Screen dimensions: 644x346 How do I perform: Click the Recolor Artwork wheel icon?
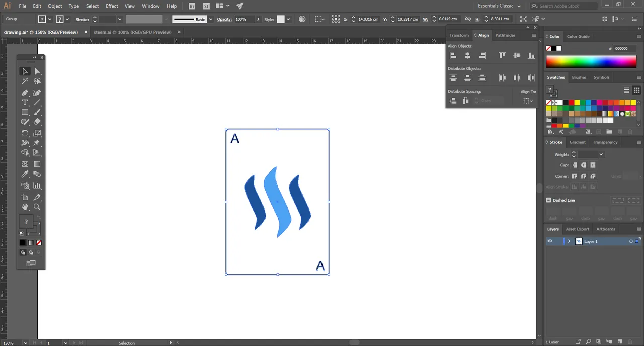pyautogui.click(x=302, y=19)
